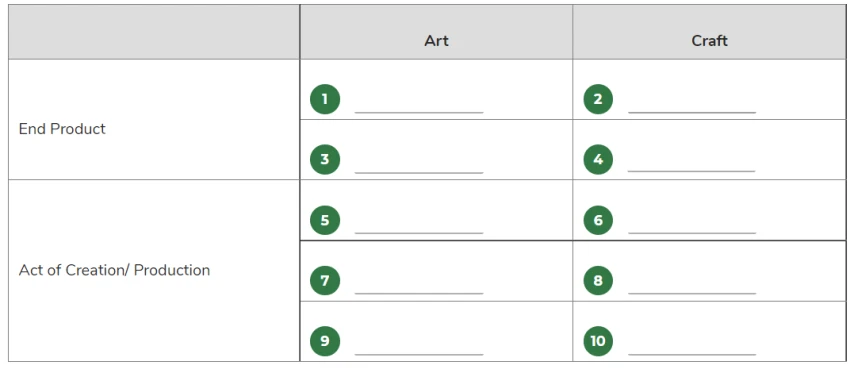Select the Act of Creation/ Production label
The width and height of the screenshot is (850, 373).
(x=114, y=270)
